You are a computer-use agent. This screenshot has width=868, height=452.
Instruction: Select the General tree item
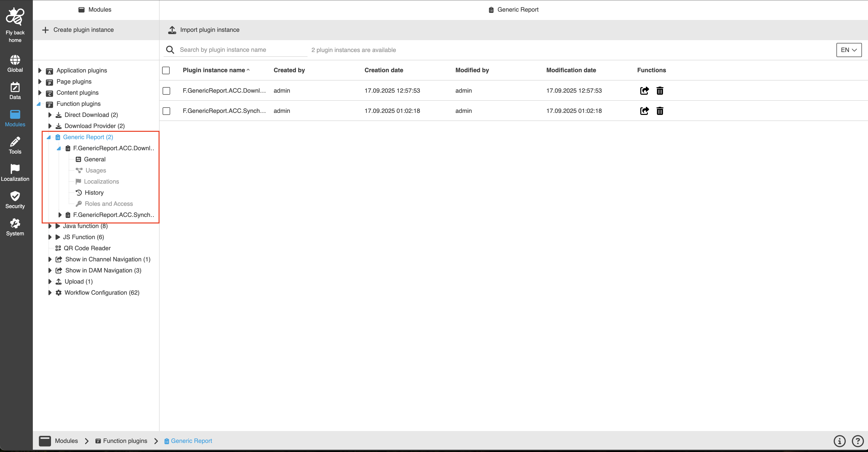click(95, 159)
